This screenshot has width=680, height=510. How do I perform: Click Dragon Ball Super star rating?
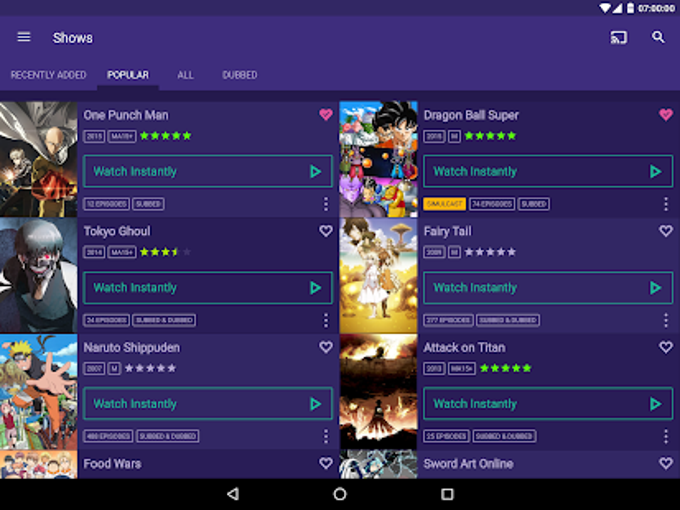(x=490, y=136)
